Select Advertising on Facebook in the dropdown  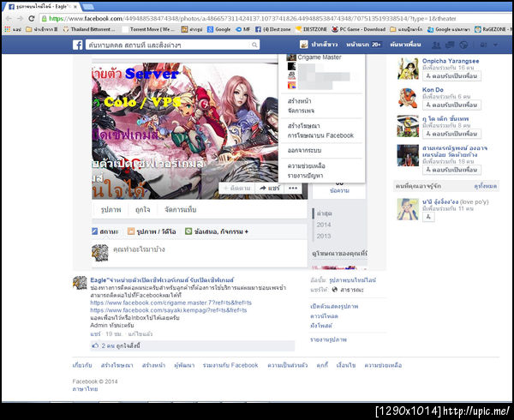point(320,135)
